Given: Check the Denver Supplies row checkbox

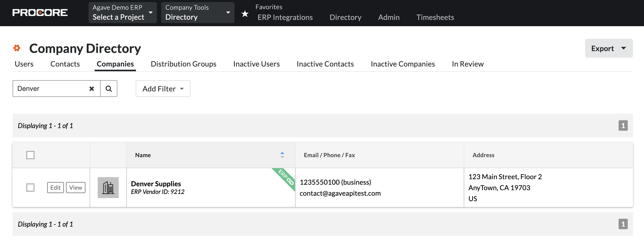Looking at the screenshot, I should coord(30,188).
